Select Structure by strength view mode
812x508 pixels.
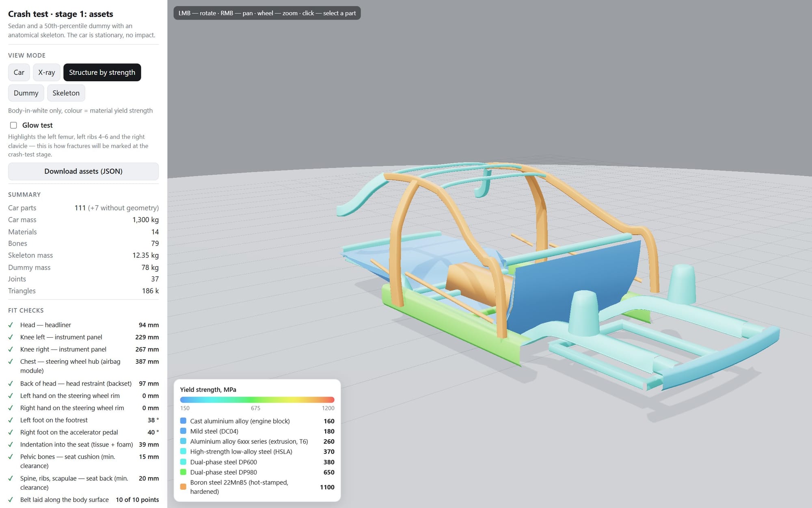[x=102, y=72]
